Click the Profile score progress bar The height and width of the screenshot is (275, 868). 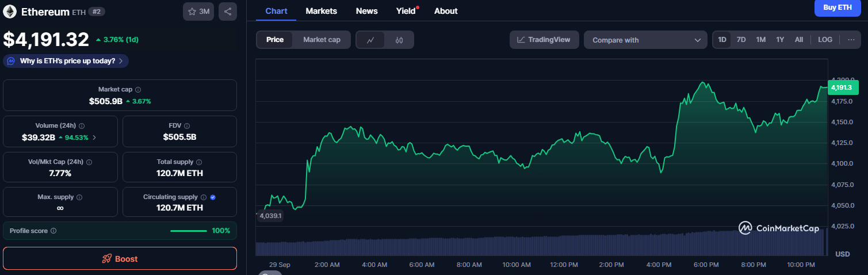click(x=188, y=231)
